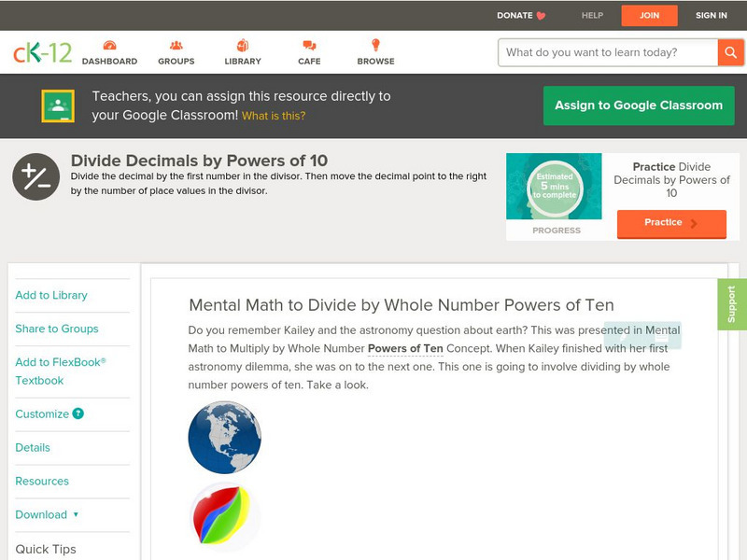Viewport: 747px width, 560px height.
Task: Open the Cafe chat bubbles icon
Action: point(309,45)
